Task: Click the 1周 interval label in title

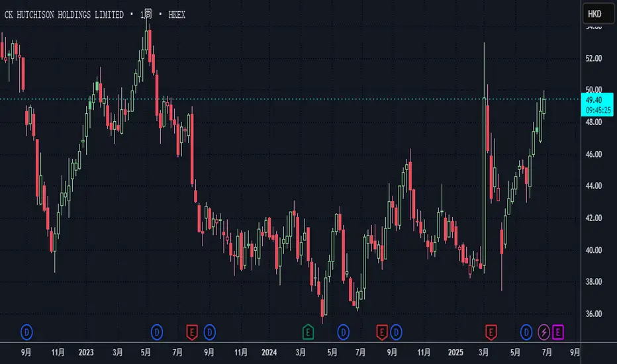Action: [146, 15]
